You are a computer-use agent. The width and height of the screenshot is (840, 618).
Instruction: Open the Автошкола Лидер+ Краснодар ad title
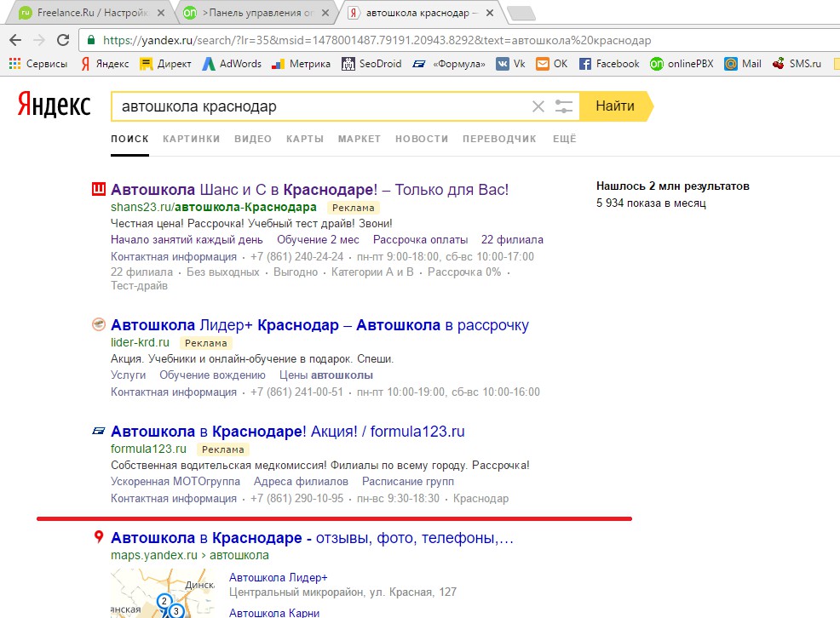tap(319, 325)
